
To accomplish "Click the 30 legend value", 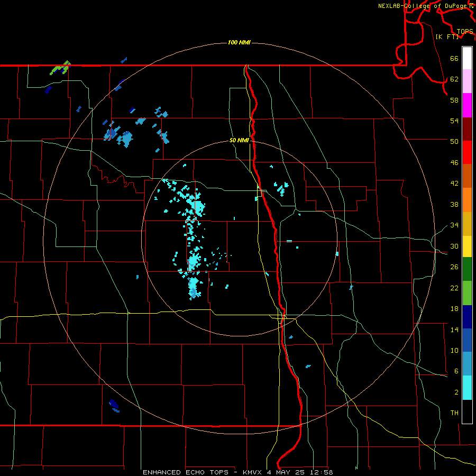I will pyautogui.click(x=454, y=246).
